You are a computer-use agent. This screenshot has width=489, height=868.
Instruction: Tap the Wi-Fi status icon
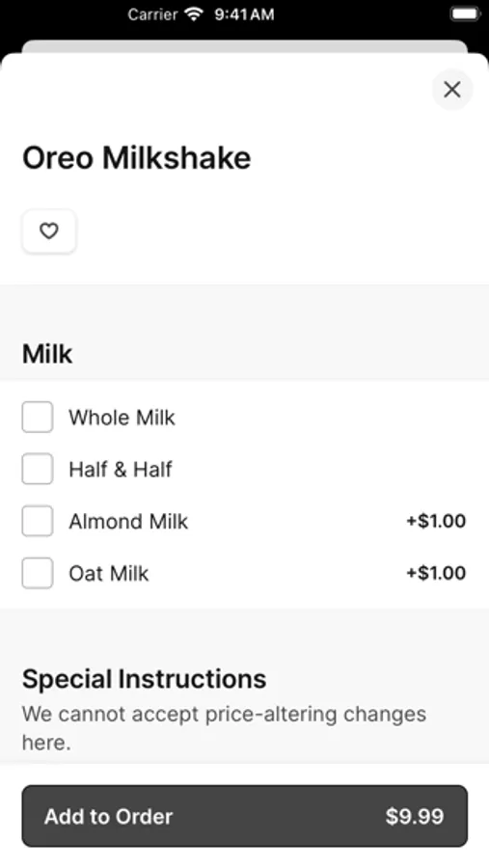point(195,14)
